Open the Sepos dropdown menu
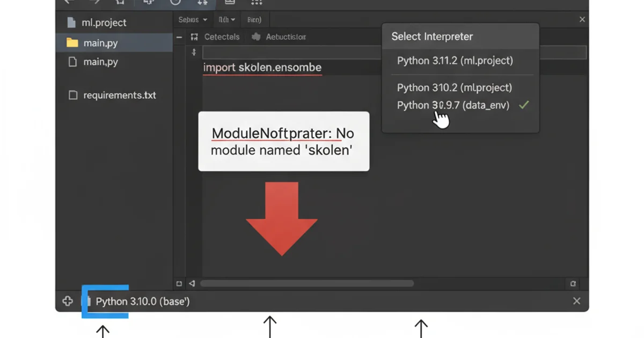 coord(192,19)
